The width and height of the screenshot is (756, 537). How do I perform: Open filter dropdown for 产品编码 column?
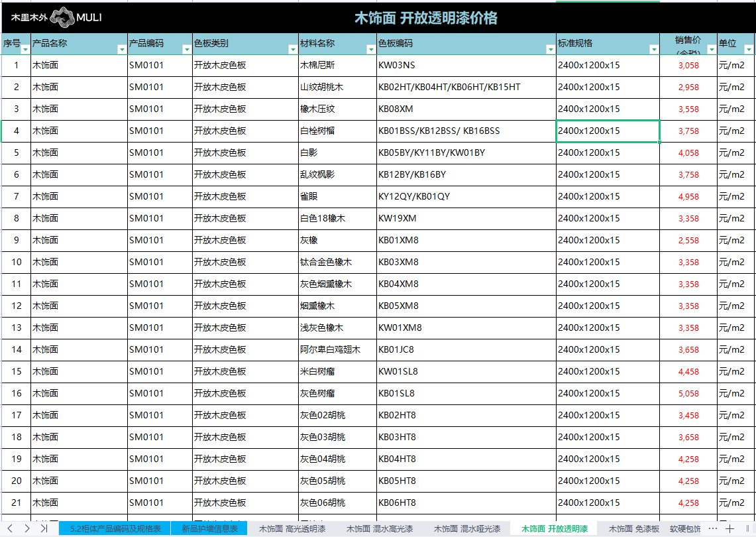point(186,50)
